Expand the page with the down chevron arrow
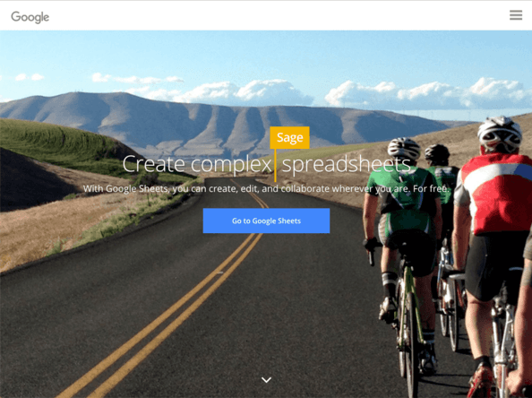 pyautogui.click(x=266, y=380)
